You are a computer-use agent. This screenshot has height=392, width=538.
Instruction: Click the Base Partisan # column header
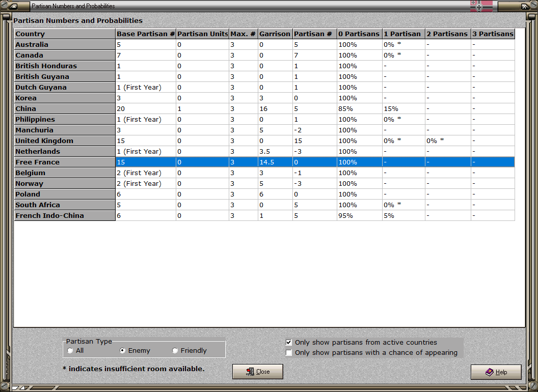[x=146, y=34]
